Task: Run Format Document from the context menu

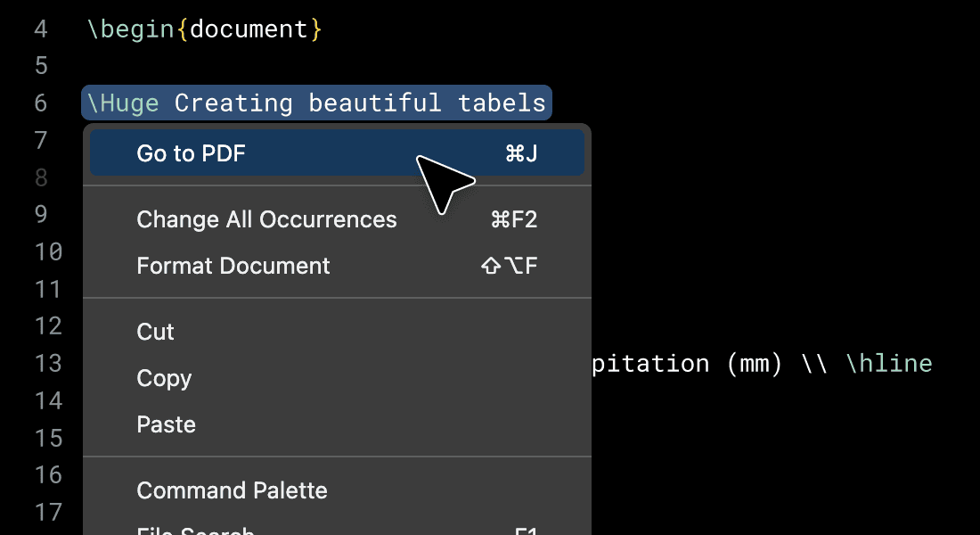Action: [337, 266]
